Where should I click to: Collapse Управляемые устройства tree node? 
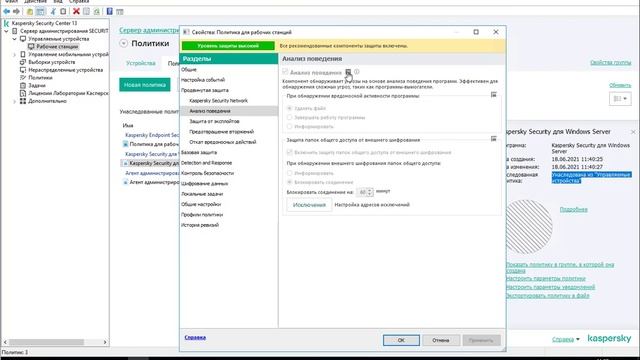tap(15, 39)
